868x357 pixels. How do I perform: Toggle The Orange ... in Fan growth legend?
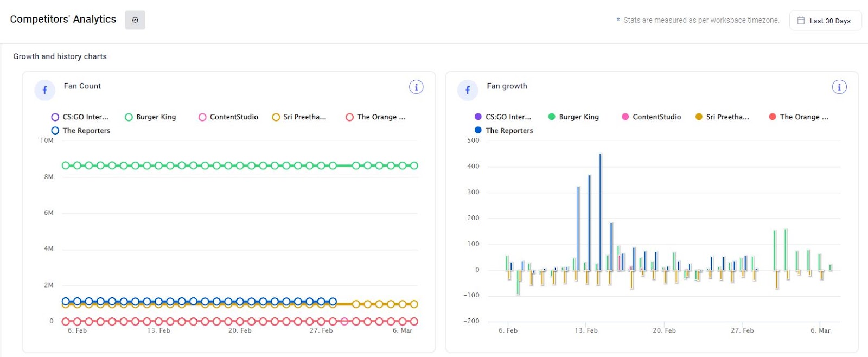[799, 117]
